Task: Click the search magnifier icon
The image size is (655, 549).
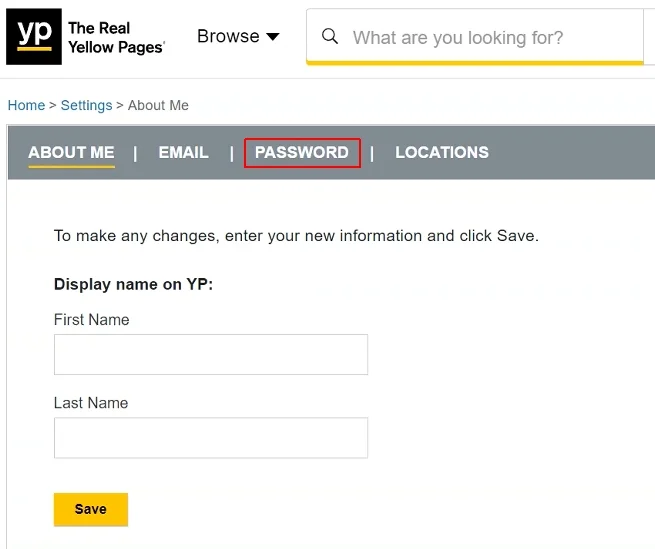Action: coord(329,37)
